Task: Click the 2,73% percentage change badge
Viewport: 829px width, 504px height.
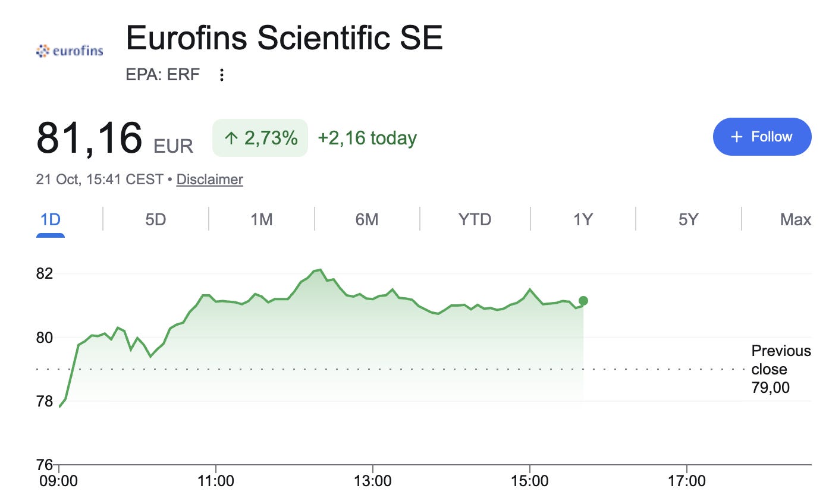Action: (x=260, y=138)
